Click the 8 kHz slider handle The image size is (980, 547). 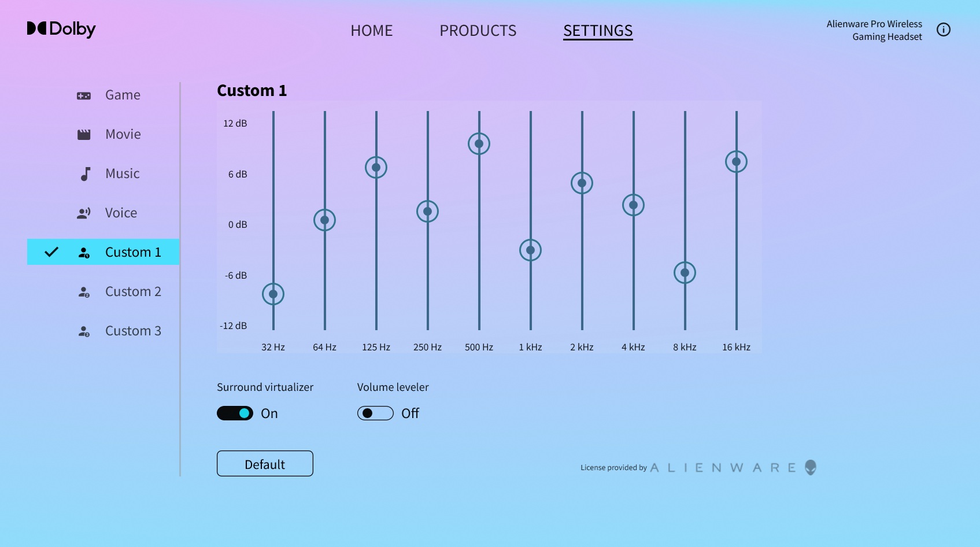(x=685, y=273)
